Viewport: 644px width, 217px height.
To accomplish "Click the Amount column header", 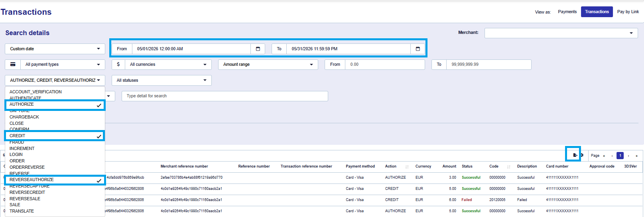I will (449, 166).
